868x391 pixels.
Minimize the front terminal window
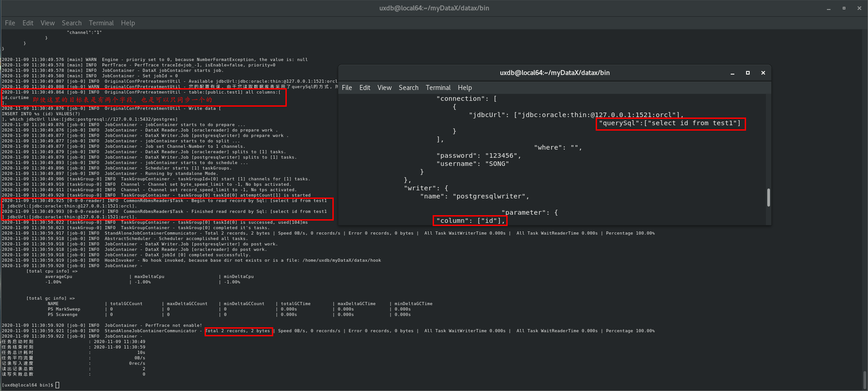733,73
